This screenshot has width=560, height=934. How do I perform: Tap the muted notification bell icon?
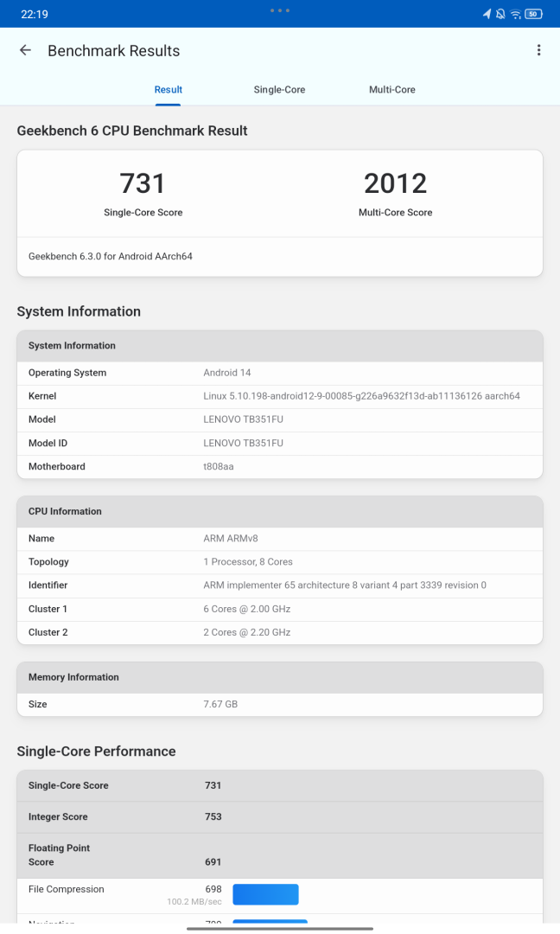tap(500, 14)
